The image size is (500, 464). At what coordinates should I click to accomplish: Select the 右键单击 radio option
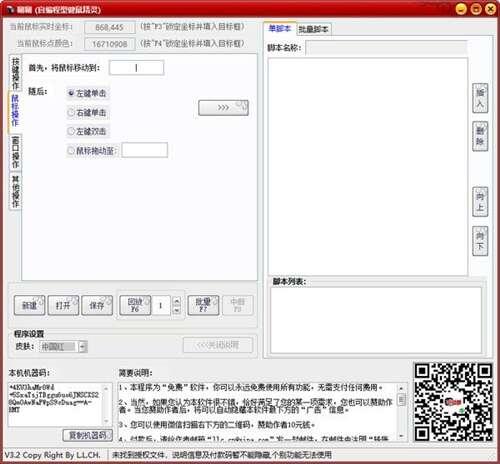pyautogui.click(x=87, y=113)
